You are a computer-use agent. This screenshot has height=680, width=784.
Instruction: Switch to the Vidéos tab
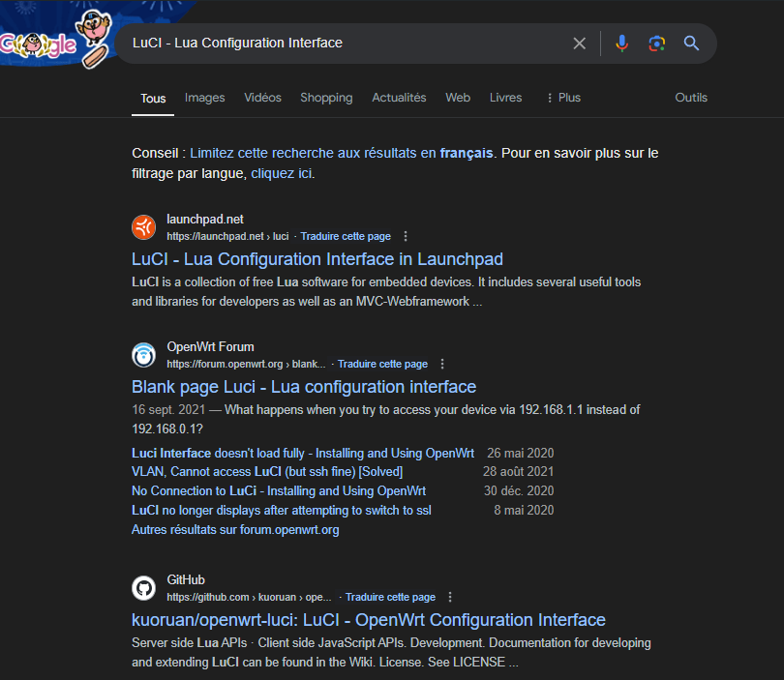262,98
